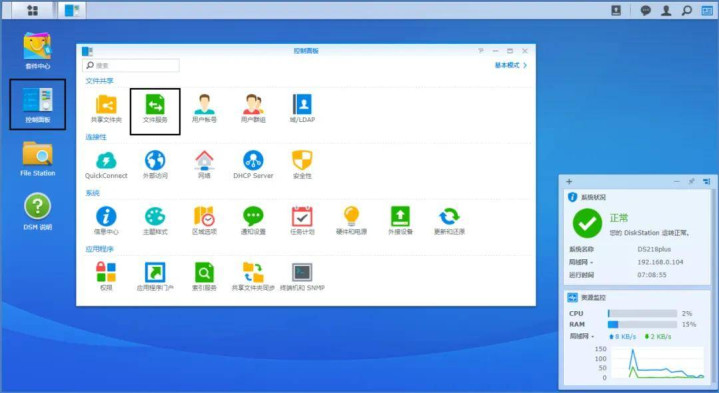Image resolution: width=719 pixels, height=393 pixels.
Task: Expand the 局域网 dropdown in system status
Action: coord(581,262)
